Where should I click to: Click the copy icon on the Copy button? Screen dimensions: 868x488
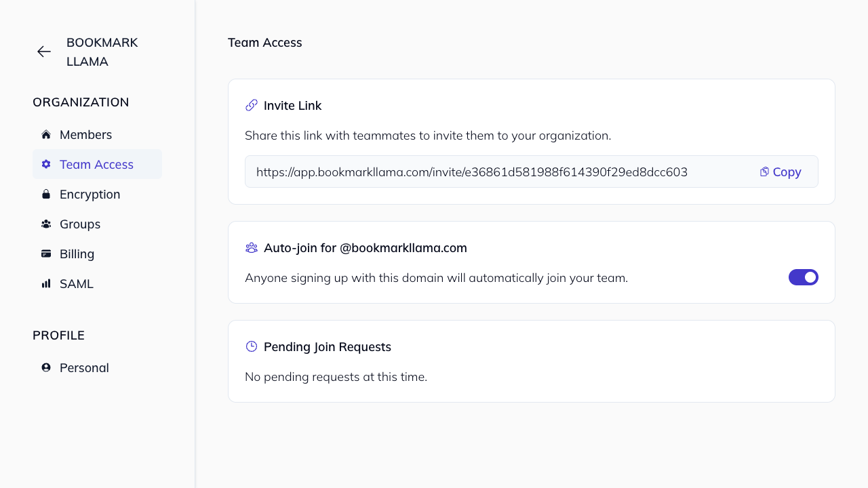coord(764,171)
